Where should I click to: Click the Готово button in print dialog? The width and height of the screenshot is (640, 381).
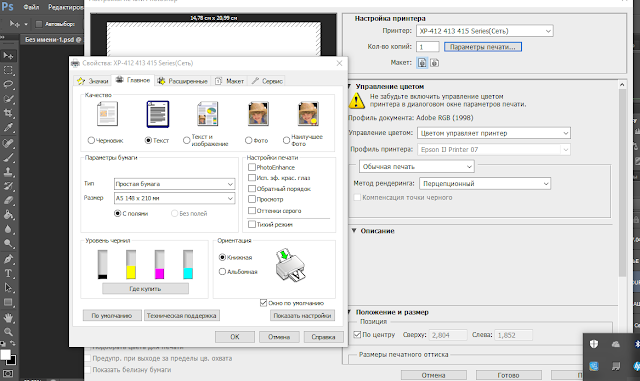click(509, 375)
